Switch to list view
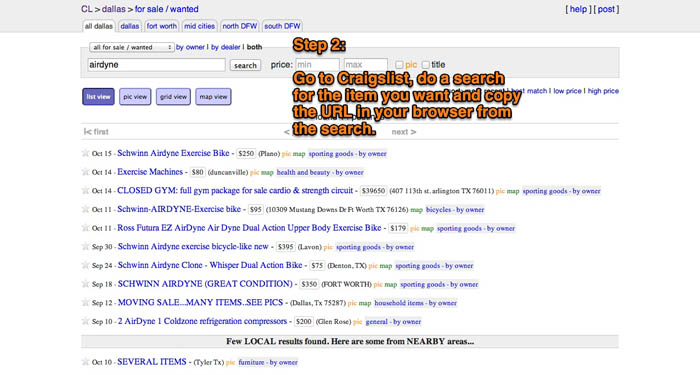This screenshot has height=375, width=700. tap(98, 96)
